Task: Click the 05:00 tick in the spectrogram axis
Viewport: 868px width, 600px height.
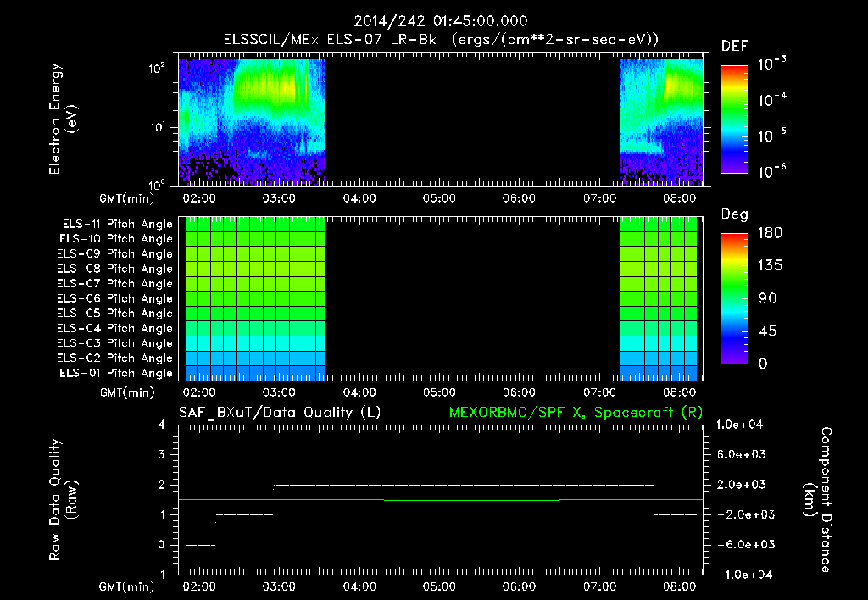Action: tap(439, 198)
